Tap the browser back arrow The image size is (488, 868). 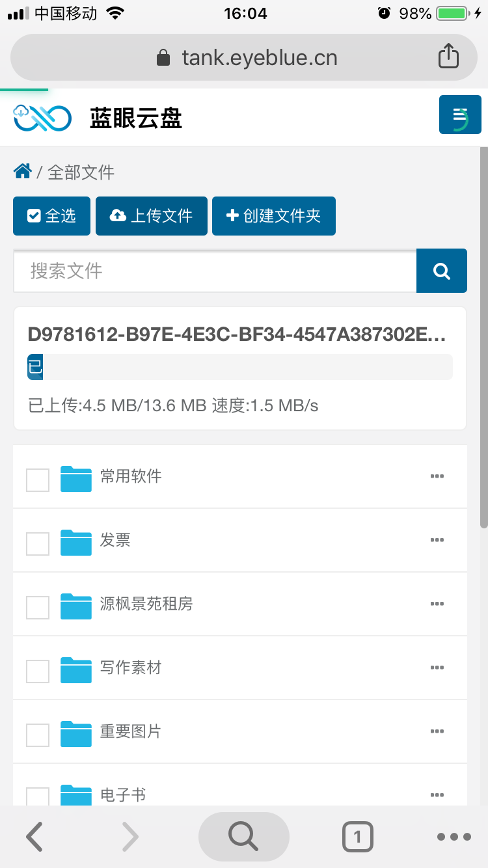(x=35, y=837)
